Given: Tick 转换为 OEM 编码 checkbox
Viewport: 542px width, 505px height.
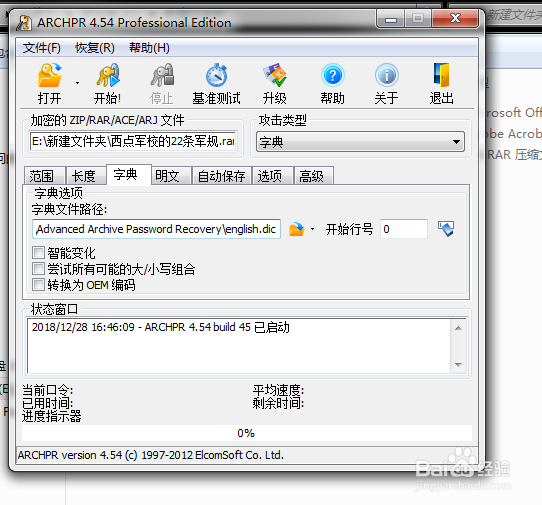Looking at the screenshot, I should (38, 285).
